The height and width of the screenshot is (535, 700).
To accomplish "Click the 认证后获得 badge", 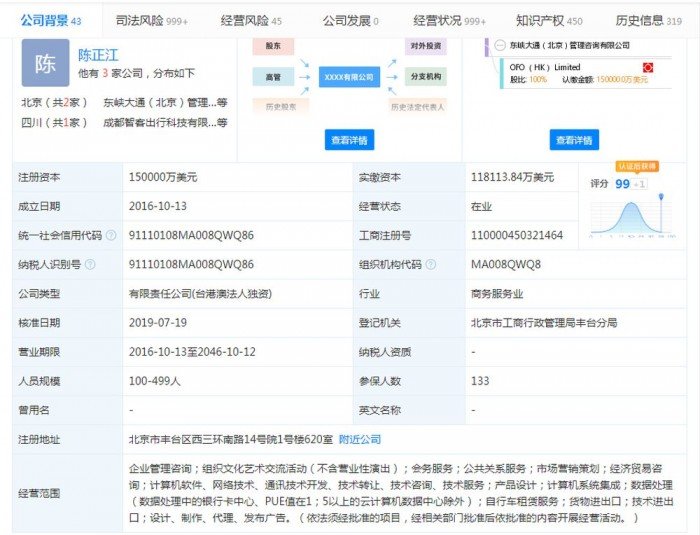I will point(637,166).
